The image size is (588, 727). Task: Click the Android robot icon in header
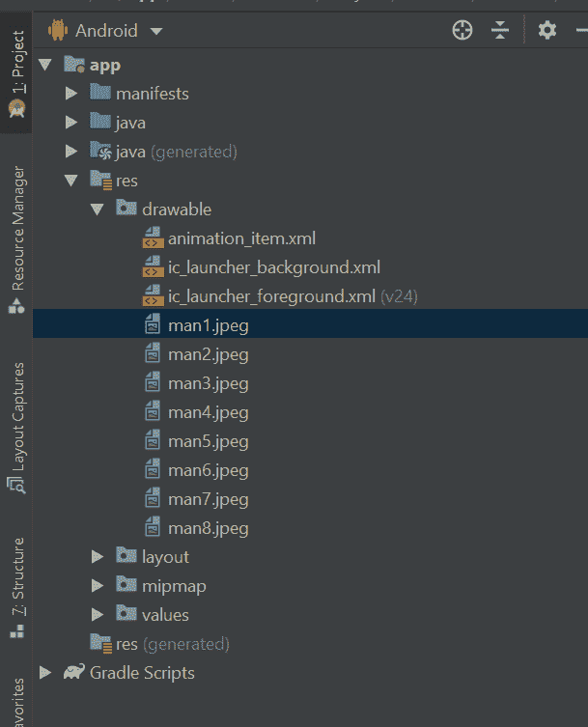(57, 31)
